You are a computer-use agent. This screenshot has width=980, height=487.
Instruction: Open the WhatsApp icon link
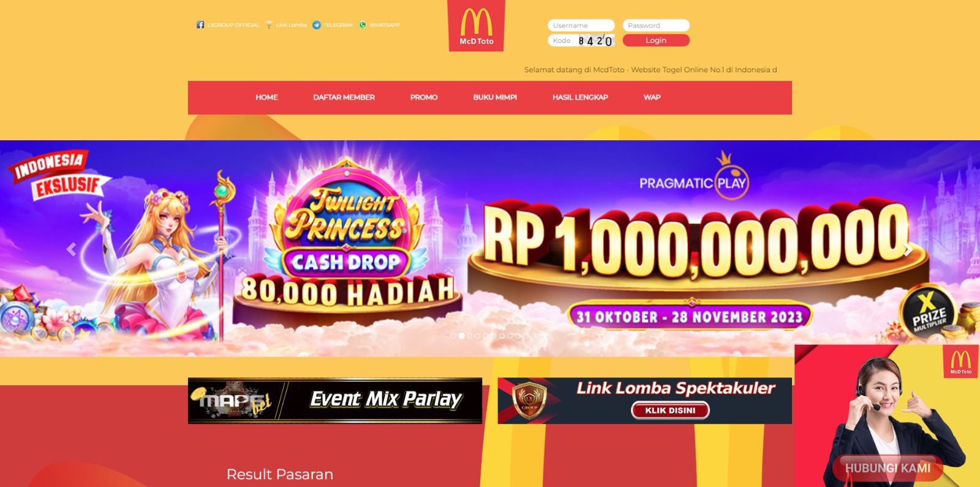click(363, 25)
